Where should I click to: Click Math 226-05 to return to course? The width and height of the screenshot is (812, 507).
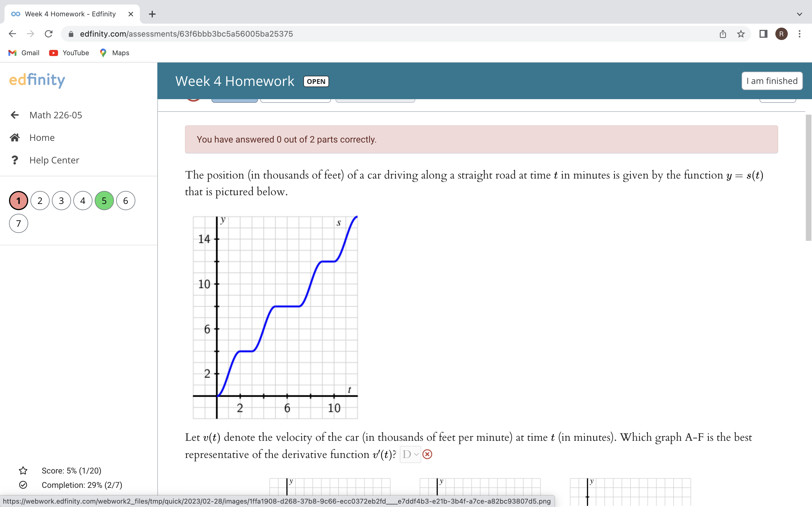(x=56, y=115)
